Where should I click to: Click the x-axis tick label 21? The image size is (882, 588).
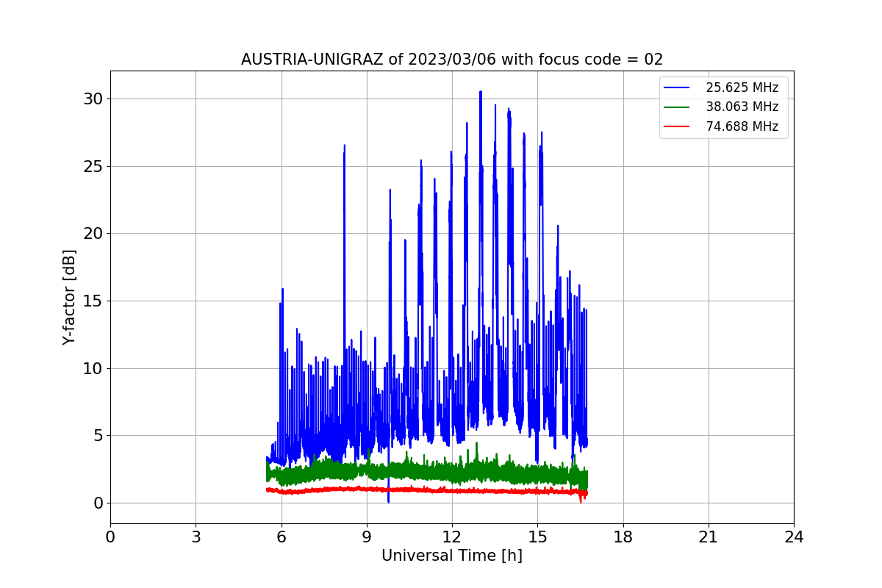click(709, 537)
